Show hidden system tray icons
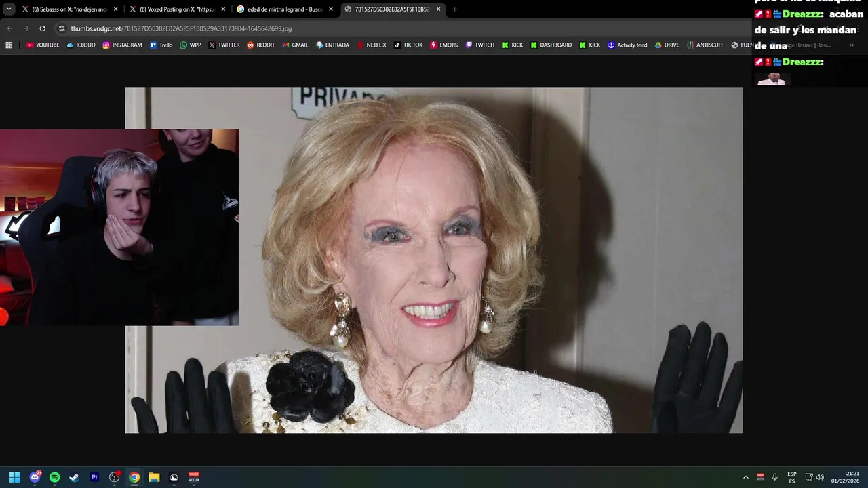 746,477
